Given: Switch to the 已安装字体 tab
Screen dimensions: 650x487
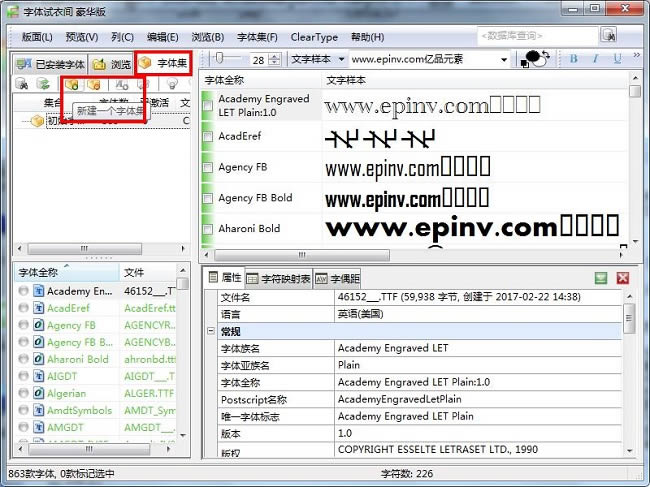Looking at the screenshot, I should pyautogui.click(x=51, y=64).
